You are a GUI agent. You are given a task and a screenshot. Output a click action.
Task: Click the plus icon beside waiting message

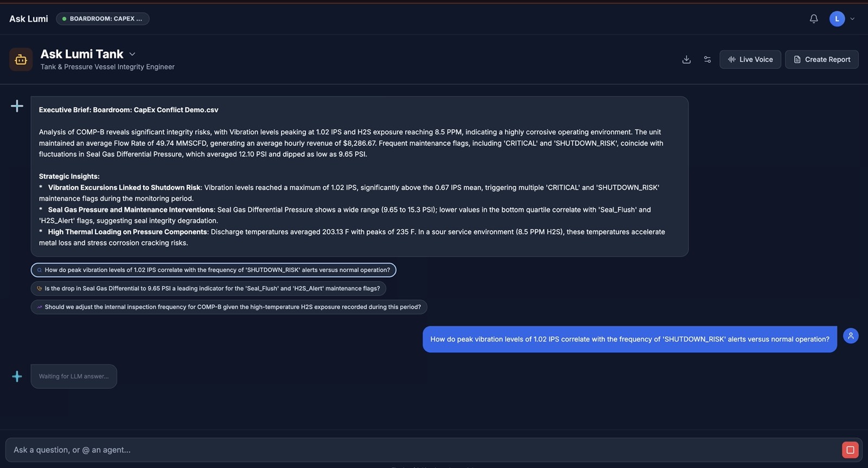pyautogui.click(x=17, y=376)
